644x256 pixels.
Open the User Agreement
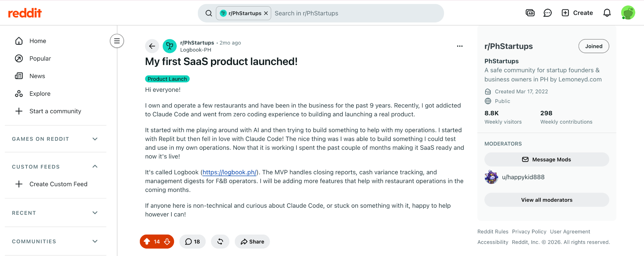pos(570,232)
